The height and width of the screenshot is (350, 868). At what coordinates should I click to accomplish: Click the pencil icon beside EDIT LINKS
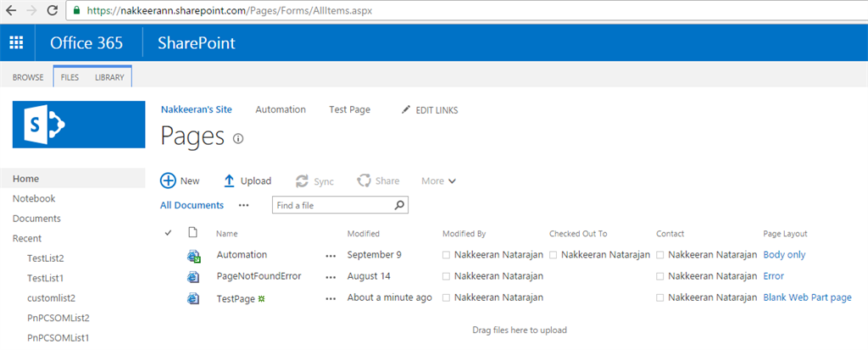[x=406, y=110]
